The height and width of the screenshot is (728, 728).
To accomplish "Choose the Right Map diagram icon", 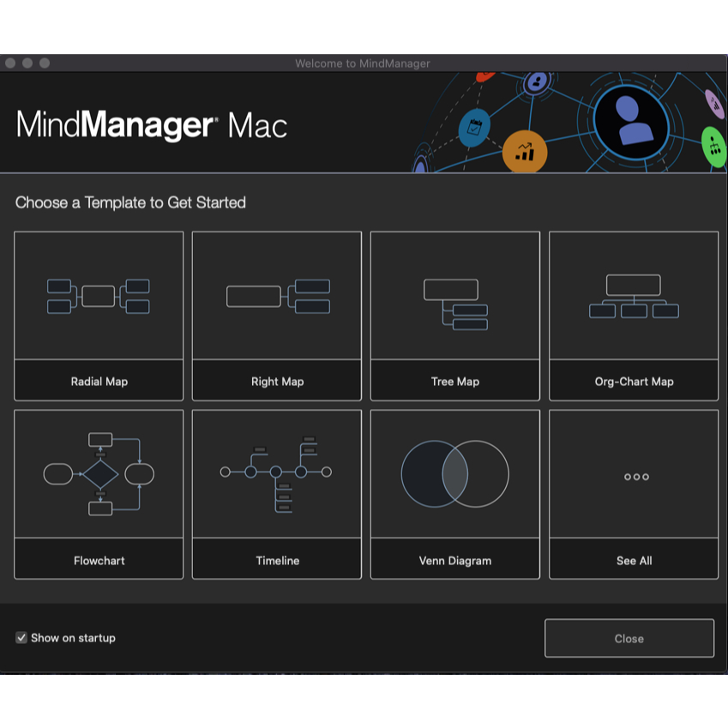I will coord(277,295).
